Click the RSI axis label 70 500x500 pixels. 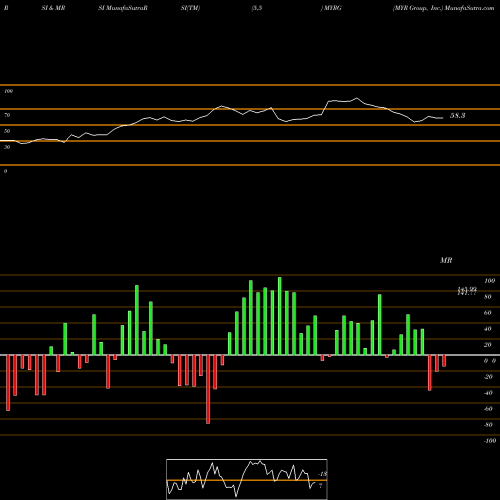7,115
